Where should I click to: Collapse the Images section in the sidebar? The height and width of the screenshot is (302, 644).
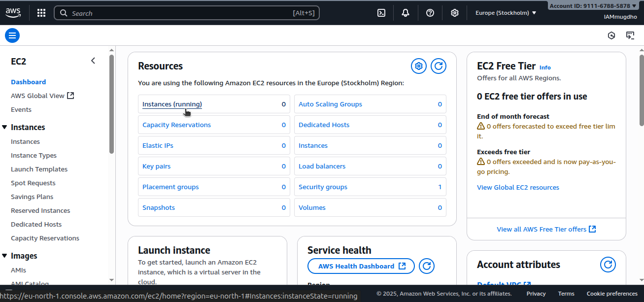pos(5,256)
